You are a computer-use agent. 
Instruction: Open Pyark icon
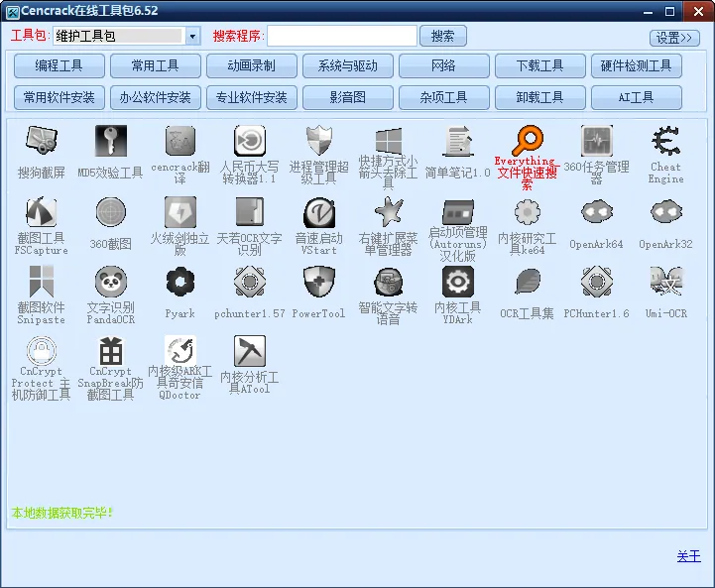[x=180, y=282]
